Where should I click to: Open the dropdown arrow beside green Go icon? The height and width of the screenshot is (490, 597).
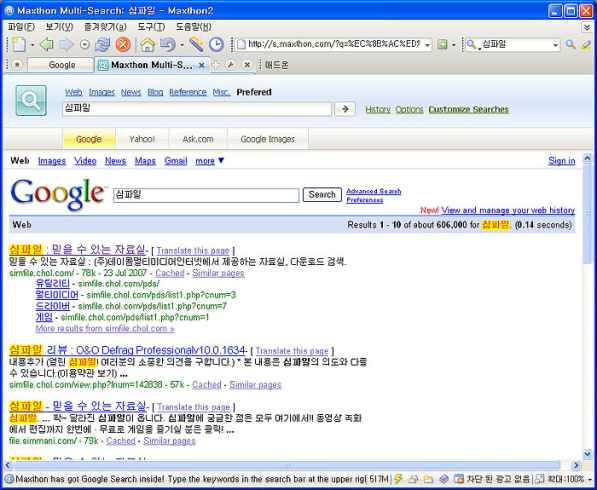[454, 45]
